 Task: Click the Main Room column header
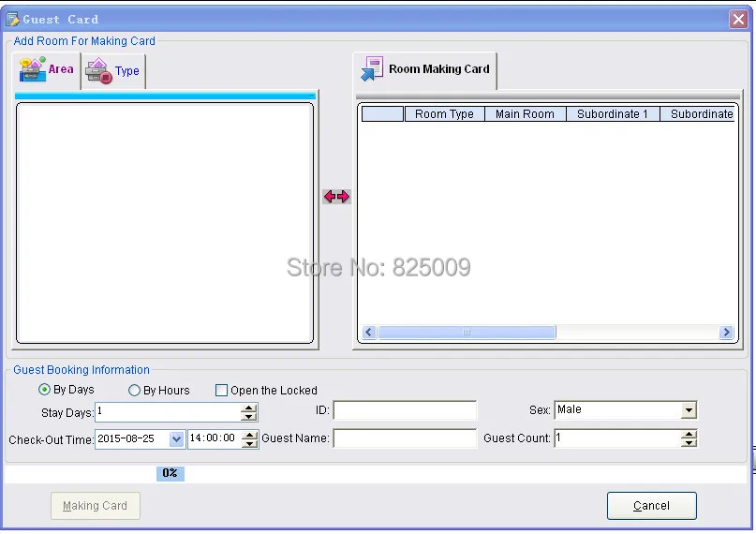tap(525, 114)
